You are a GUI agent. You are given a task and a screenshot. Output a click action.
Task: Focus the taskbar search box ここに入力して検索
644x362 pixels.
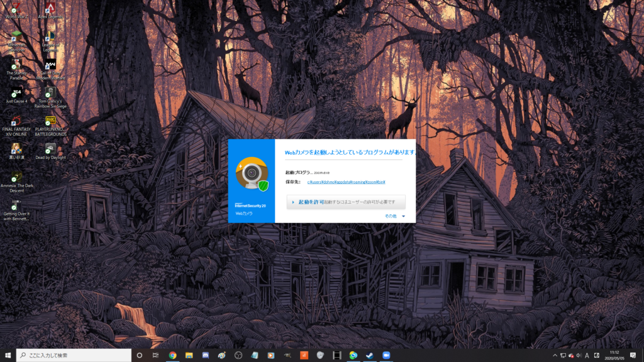[x=74, y=356]
